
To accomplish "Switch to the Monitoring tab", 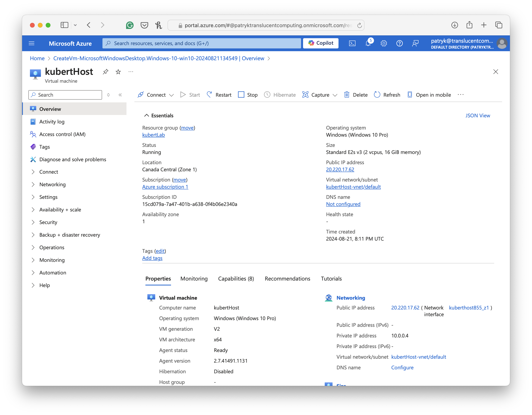I will coord(194,278).
